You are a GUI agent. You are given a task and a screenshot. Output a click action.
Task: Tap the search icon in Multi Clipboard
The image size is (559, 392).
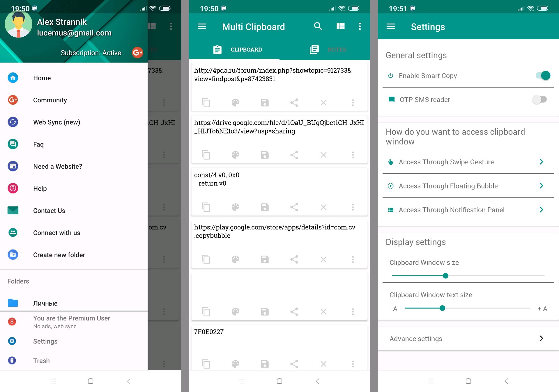[318, 26]
